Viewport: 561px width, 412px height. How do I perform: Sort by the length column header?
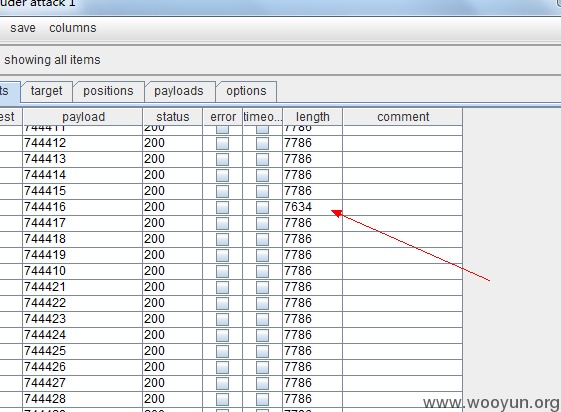tap(312, 117)
